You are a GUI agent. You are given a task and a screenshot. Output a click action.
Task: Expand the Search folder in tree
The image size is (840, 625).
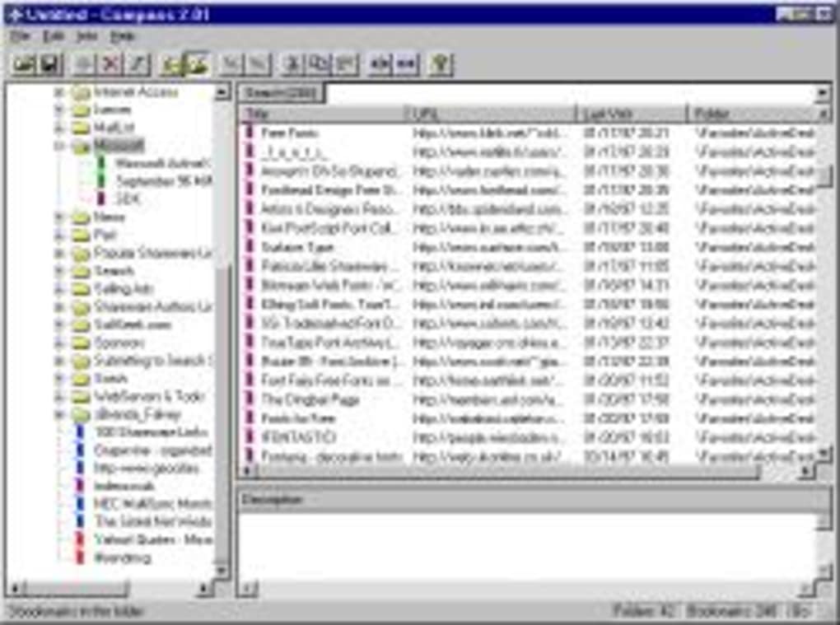pyautogui.click(x=59, y=271)
